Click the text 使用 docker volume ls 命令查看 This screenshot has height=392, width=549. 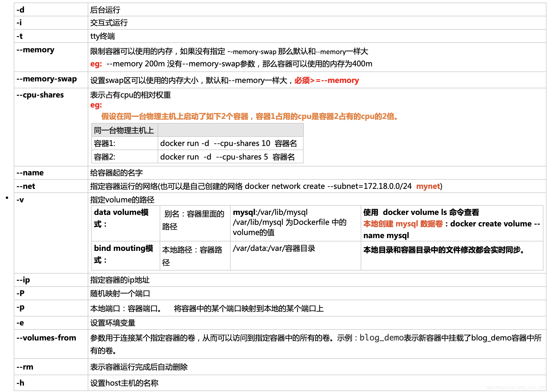[421, 212]
